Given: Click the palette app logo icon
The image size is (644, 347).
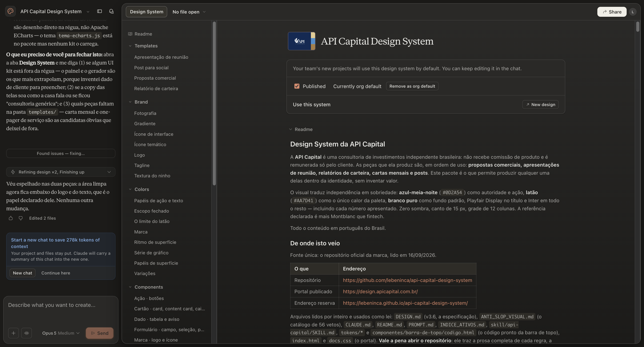Looking at the screenshot, I should point(10,11).
